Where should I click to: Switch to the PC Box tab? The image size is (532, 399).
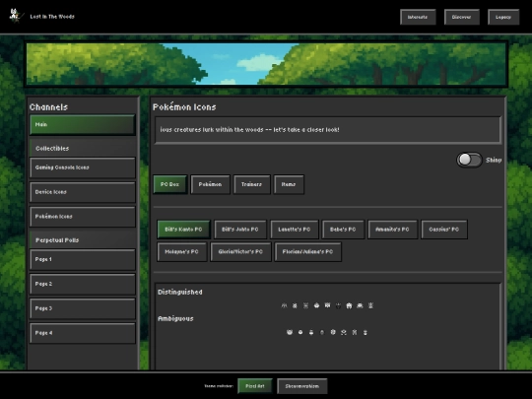coord(170,184)
